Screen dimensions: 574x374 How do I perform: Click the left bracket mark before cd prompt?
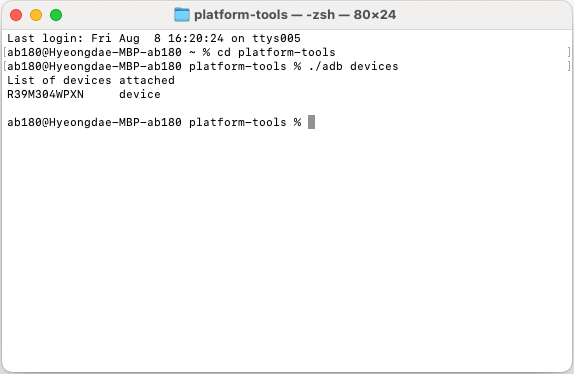pos(5,52)
